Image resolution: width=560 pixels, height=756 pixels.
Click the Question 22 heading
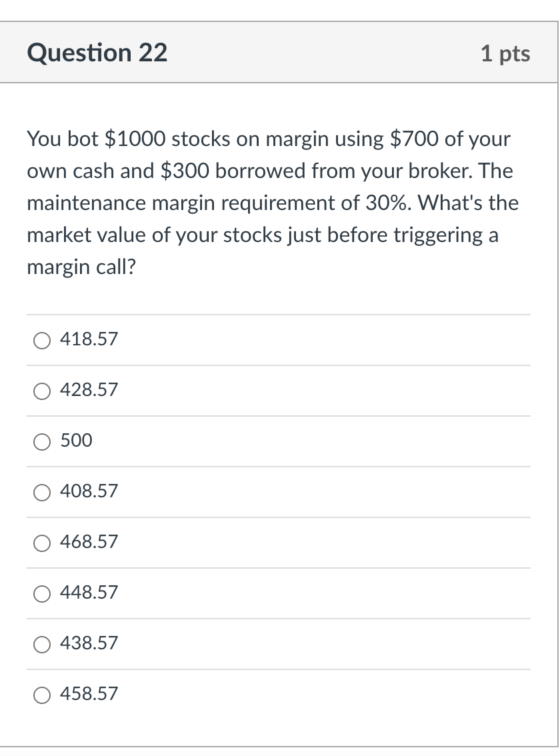point(98,52)
